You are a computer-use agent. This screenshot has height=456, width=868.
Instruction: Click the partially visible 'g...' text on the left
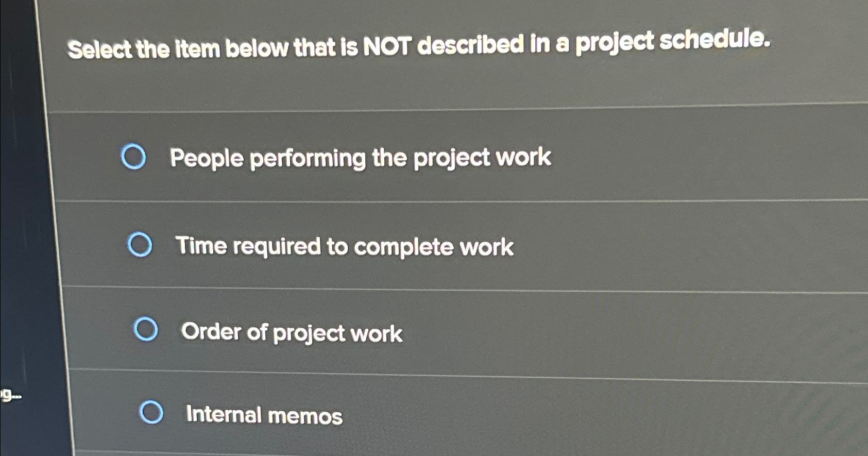coord(10,396)
